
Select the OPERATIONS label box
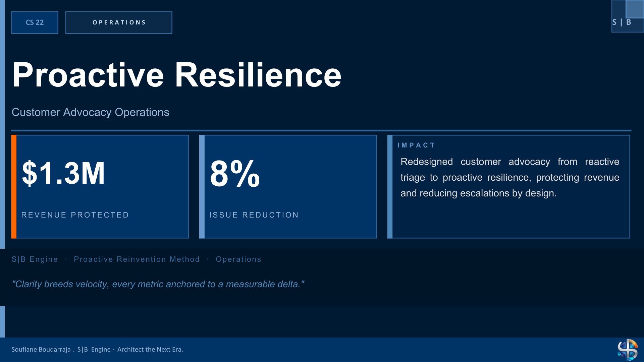click(119, 22)
